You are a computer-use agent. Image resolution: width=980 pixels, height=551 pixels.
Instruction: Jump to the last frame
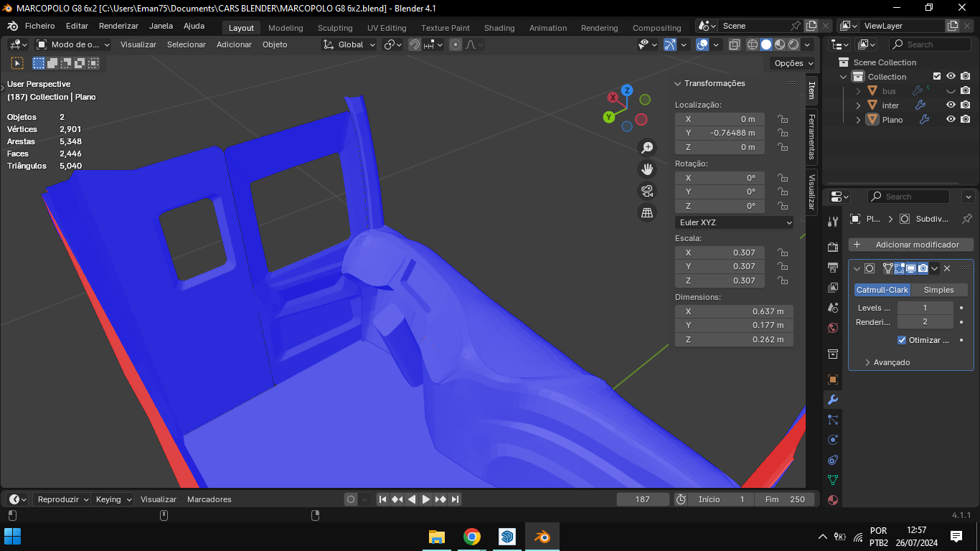point(455,499)
